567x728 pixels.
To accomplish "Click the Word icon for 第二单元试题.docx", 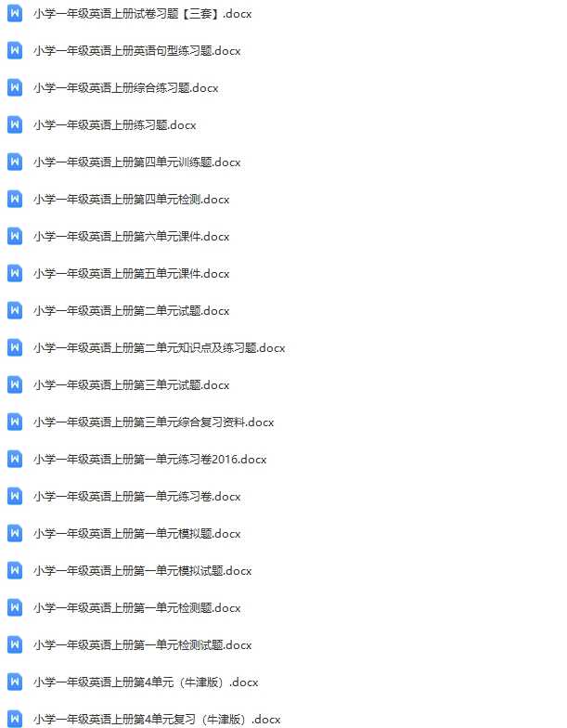I will pos(15,310).
